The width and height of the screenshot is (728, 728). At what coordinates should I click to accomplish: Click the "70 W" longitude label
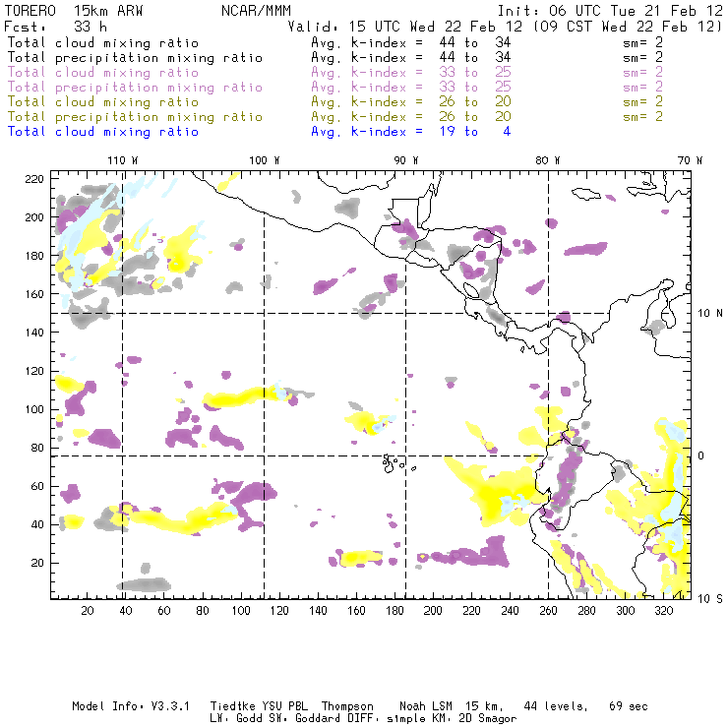pos(690,160)
